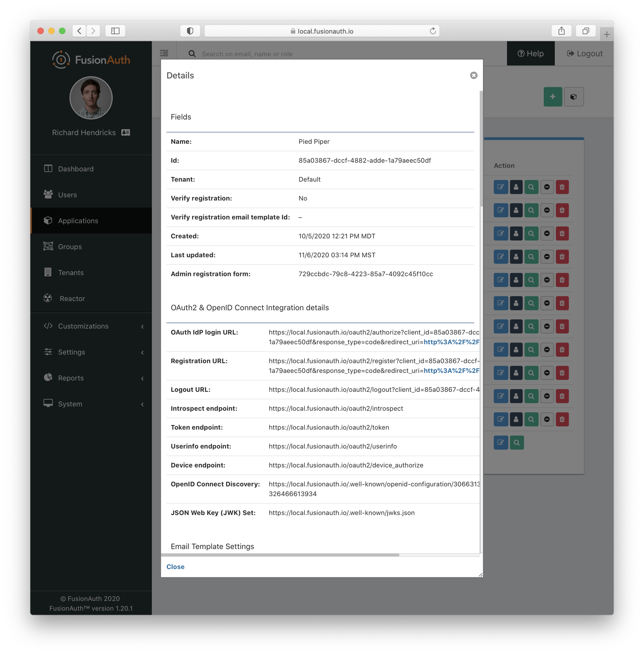Click the browser forward button

93,31
